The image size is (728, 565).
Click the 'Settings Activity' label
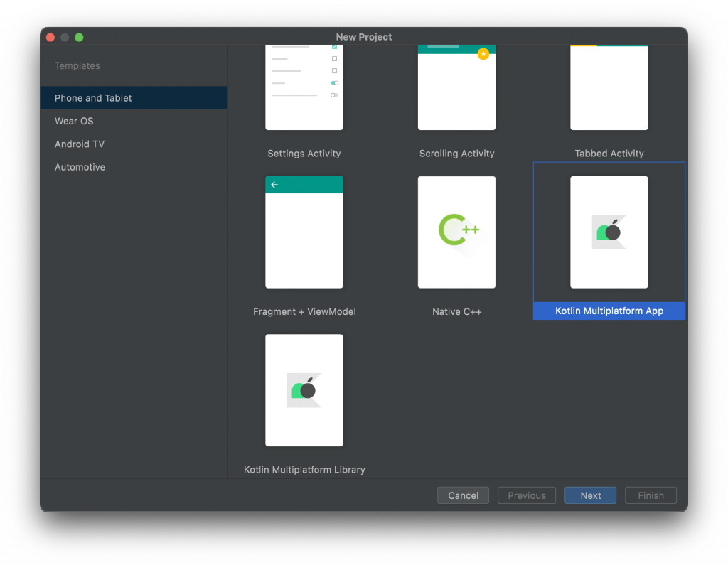coord(304,154)
